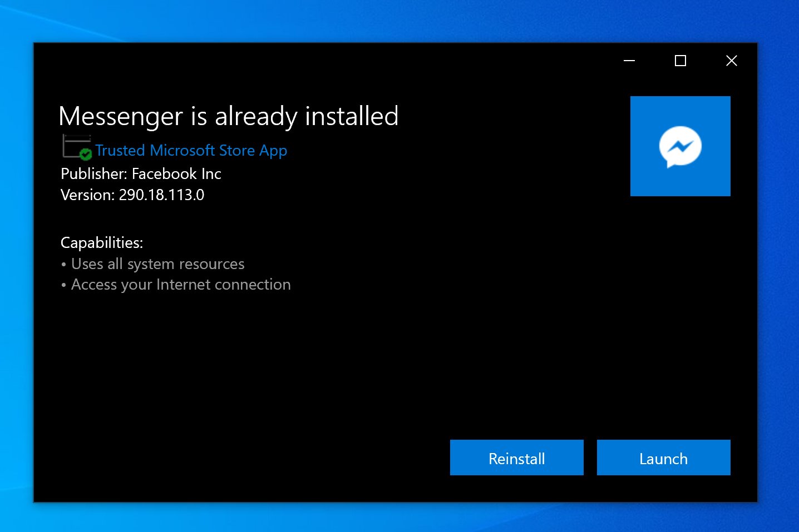Click the "Publisher: Facebook Inc" text
This screenshot has height=532, width=799.
(141, 174)
